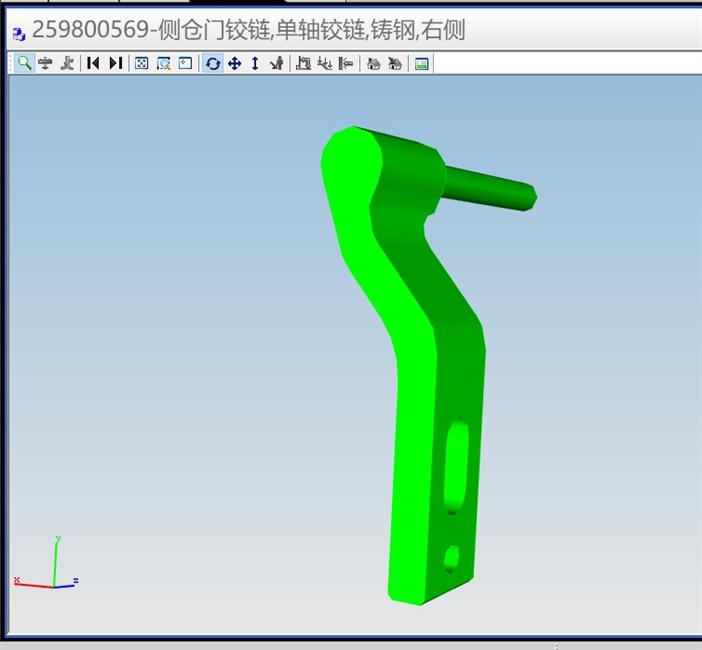Click the green picture capture icon

pos(421,64)
